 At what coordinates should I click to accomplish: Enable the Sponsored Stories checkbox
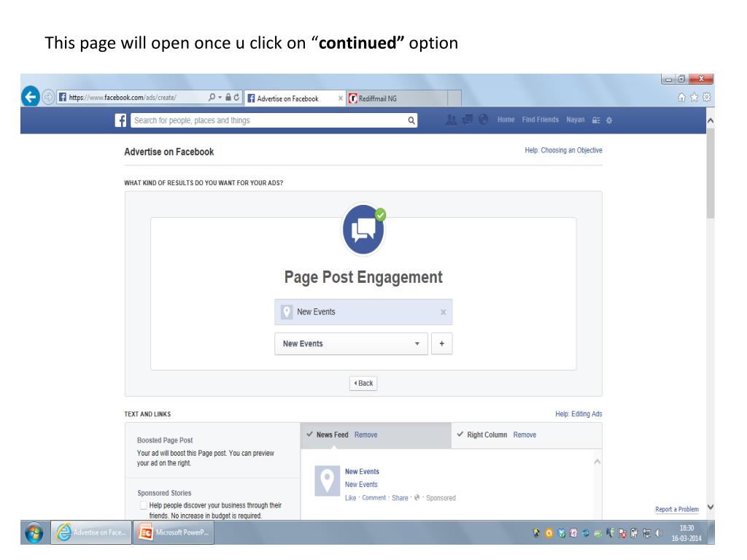click(143, 505)
